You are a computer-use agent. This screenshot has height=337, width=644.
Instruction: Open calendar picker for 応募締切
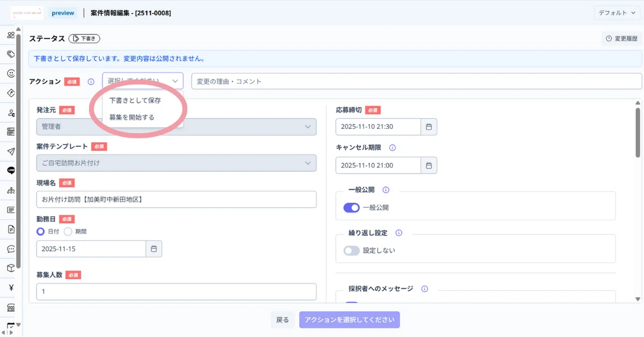click(x=429, y=127)
